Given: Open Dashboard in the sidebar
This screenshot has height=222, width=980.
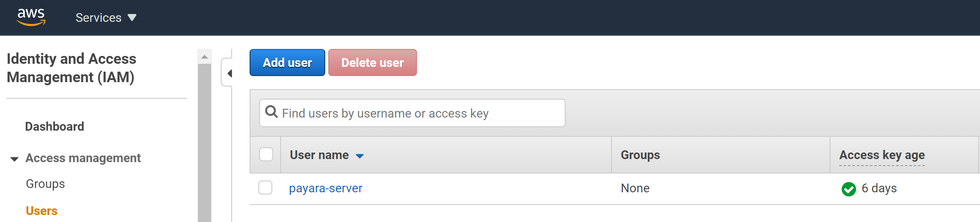Looking at the screenshot, I should pos(55,126).
